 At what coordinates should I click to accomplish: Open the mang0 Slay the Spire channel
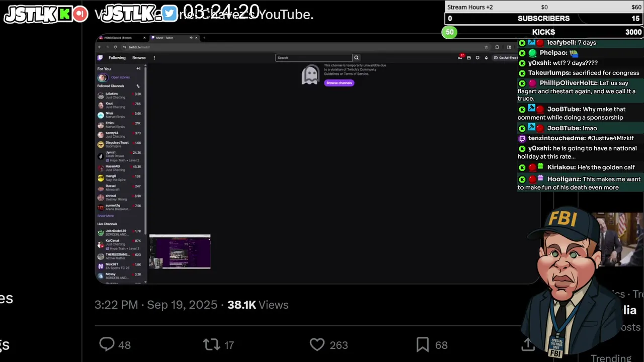point(120,177)
